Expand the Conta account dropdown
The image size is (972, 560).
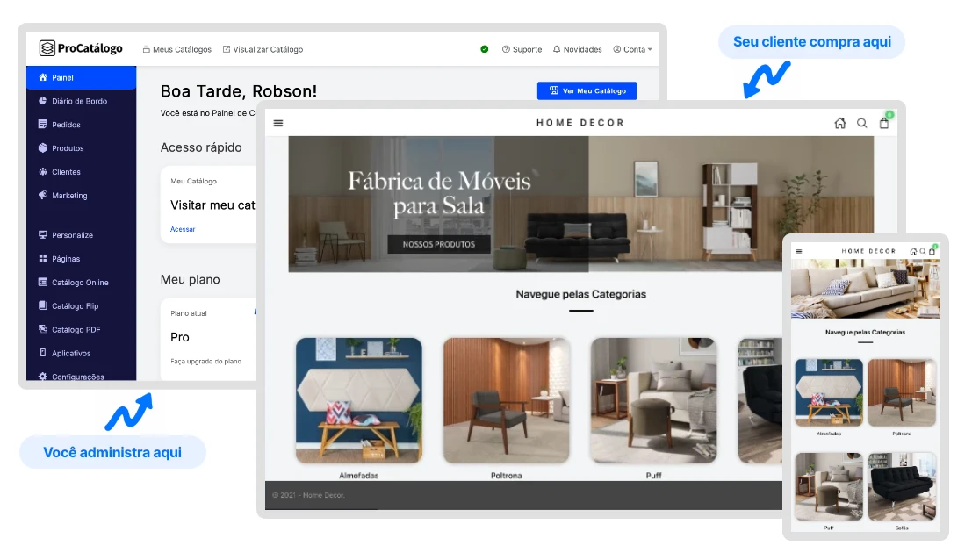click(632, 49)
